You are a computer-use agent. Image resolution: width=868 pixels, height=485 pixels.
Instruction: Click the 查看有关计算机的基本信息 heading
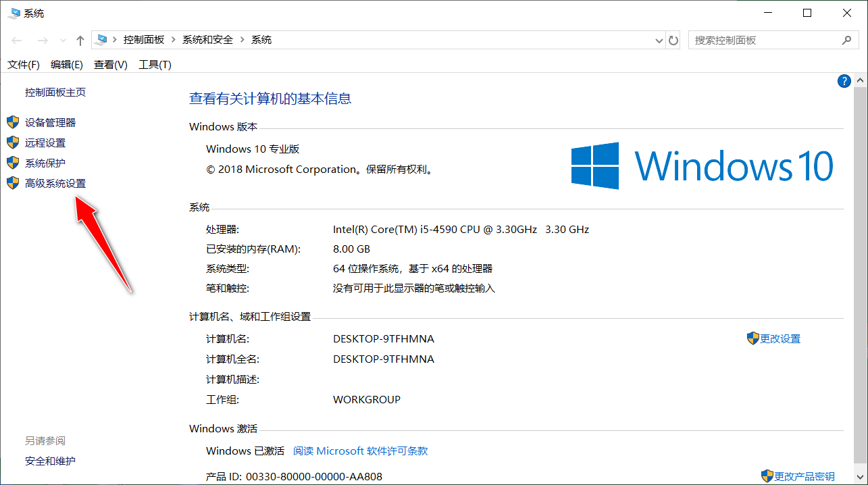(x=270, y=99)
